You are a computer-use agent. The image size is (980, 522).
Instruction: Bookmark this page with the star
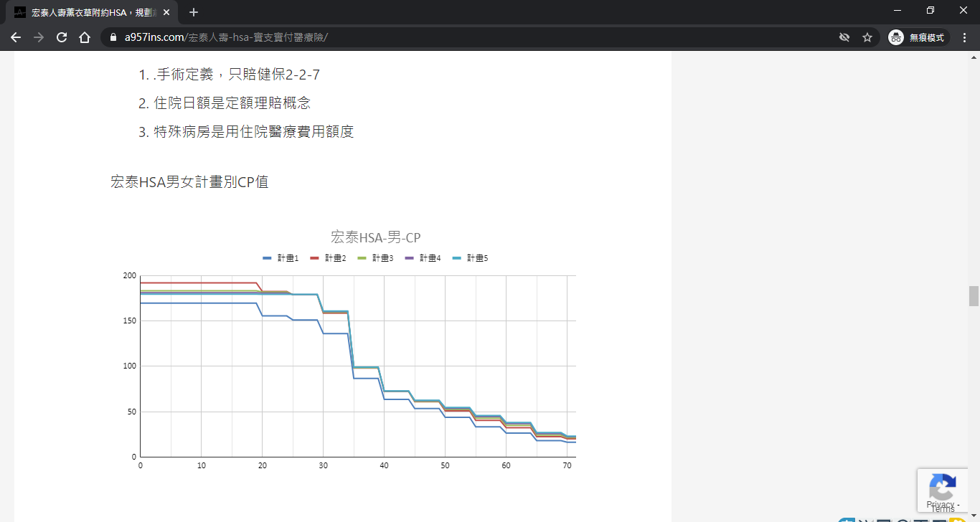(x=867, y=37)
